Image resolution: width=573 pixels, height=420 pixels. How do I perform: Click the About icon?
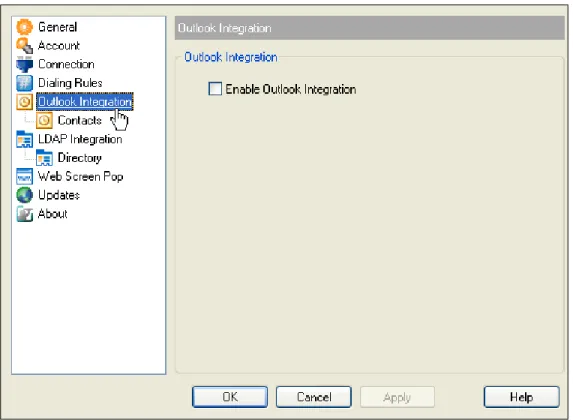[x=24, y=214]
